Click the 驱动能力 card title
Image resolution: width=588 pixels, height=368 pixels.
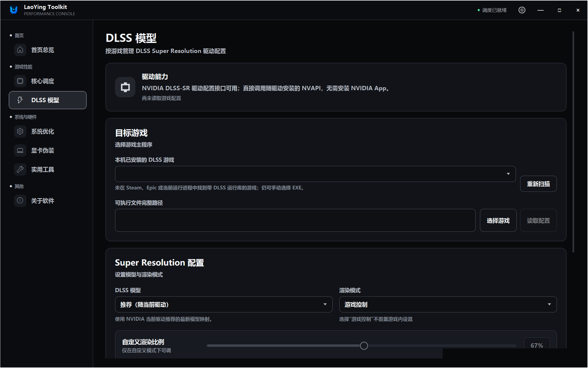(155, 77)
